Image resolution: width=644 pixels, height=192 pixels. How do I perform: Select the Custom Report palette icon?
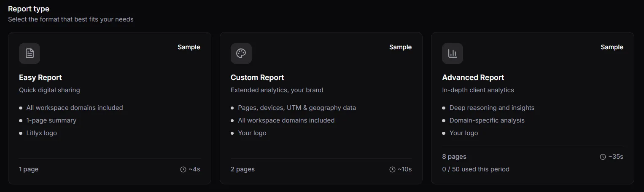241,53
